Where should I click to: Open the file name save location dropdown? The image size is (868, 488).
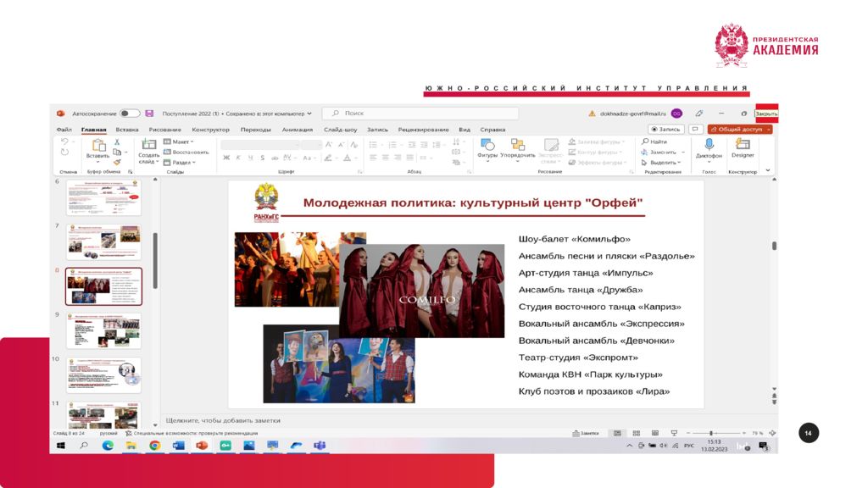coord(309,114)
